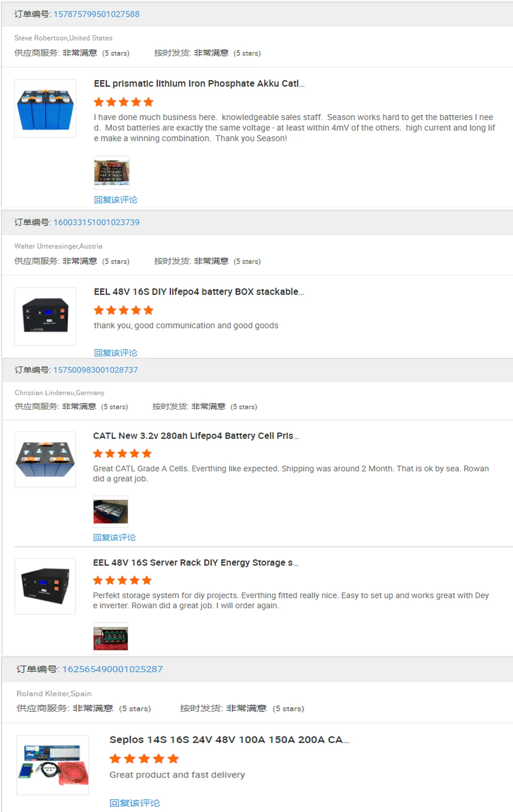Click the Server Rack energy storage product image
The image size is (513, 812).
pyautogui.click(x=45, y=586)
